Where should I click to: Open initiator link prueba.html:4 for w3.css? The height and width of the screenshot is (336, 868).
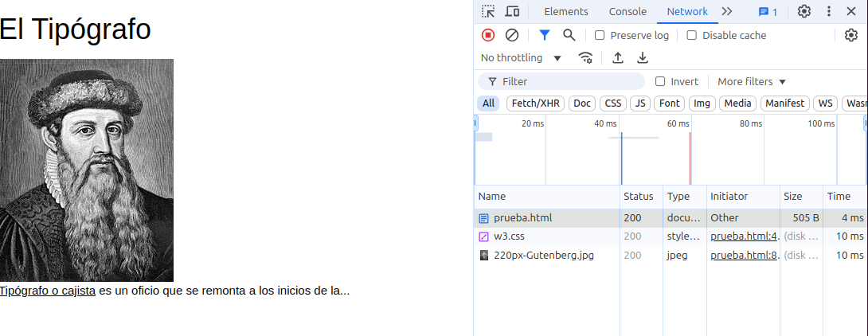(745, 237)
